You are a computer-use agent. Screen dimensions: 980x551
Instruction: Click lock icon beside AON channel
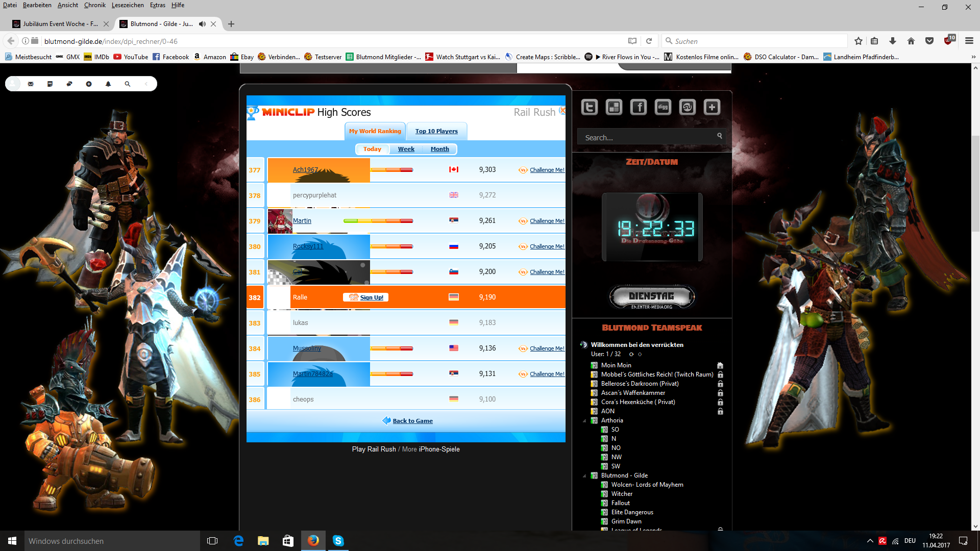(720, 411)
